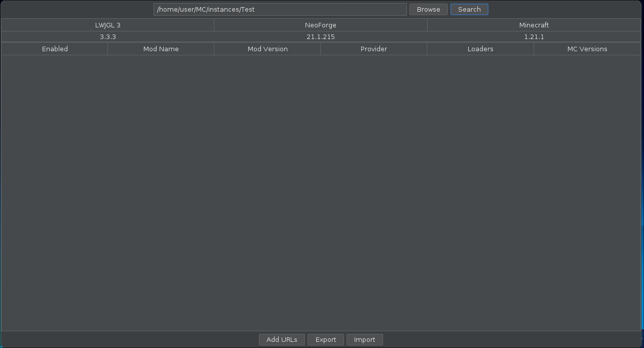Click the instance path text field
Screen dimensions: 644x348
pos(280,9)
